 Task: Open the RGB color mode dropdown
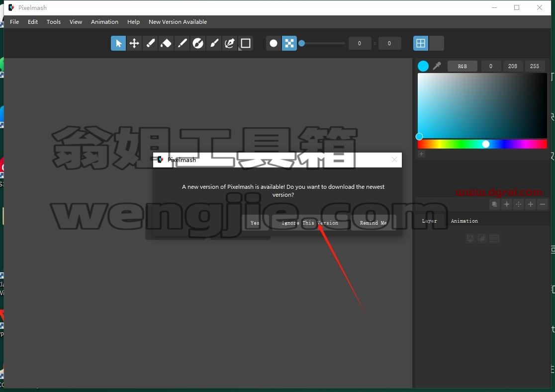tap(462, 66)
